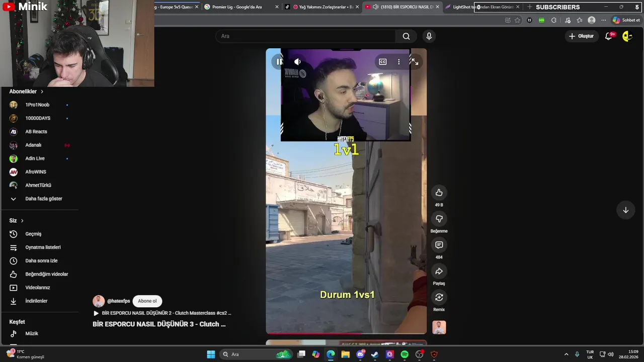This screenshot has width=644, height=362.
Task: Open the 484 comments panel
Action: point(439,245)
